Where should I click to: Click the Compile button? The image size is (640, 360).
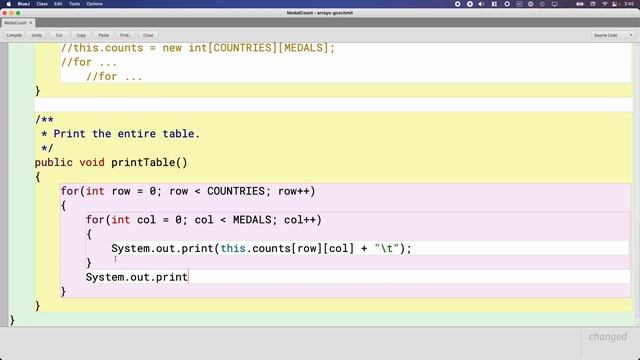[x=14, y=35]
